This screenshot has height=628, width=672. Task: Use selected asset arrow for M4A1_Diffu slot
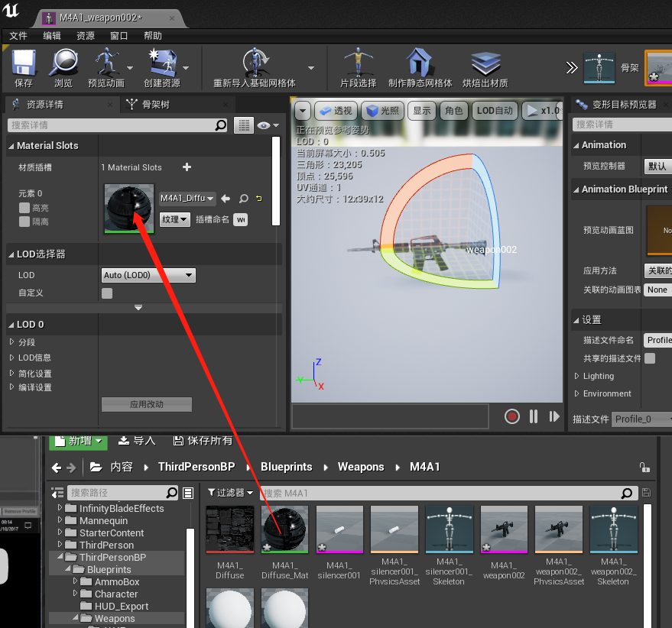point(226,199)
